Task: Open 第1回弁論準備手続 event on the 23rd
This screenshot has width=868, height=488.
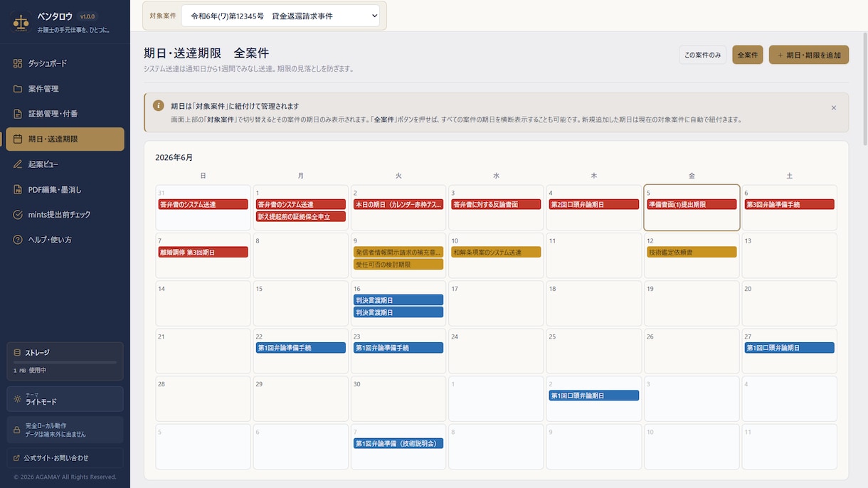Action: [x=398, y=348]
